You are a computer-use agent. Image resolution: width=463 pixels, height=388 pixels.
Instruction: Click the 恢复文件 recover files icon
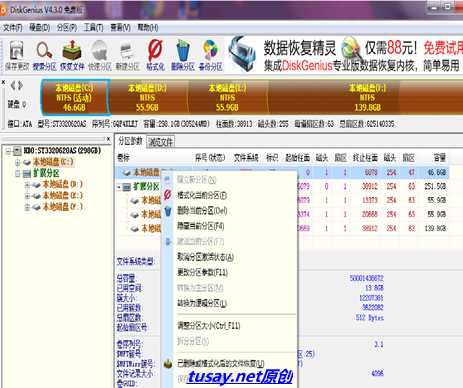[x=72, y=55]
